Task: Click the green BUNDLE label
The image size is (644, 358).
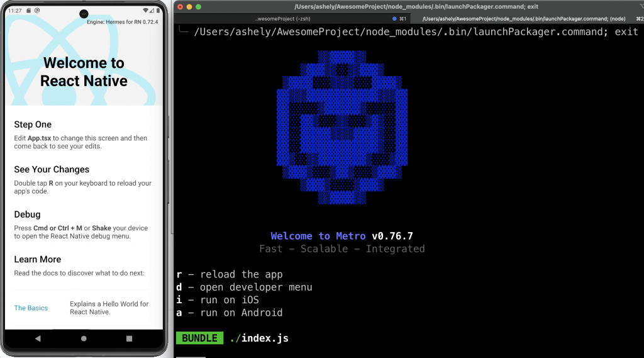Action: click(199, 338)
